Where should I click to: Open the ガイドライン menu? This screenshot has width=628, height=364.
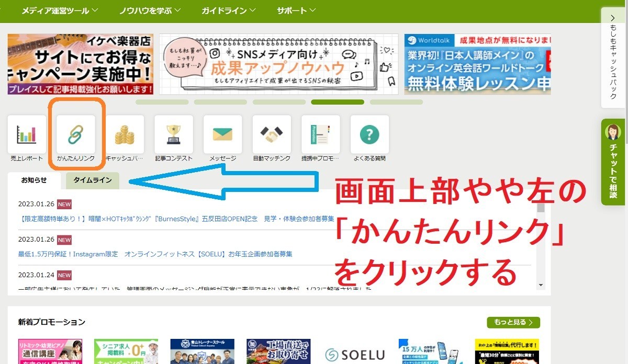point(227,9)
